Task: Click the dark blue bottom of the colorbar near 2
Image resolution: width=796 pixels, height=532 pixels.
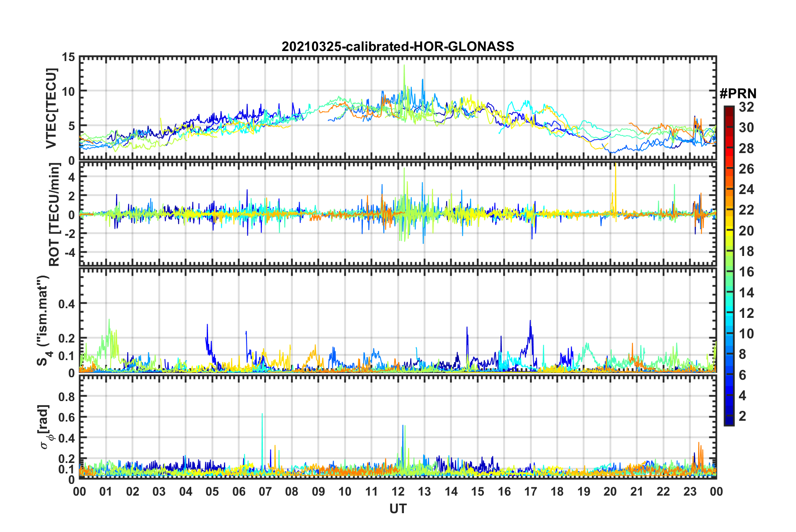Action: 729,420
